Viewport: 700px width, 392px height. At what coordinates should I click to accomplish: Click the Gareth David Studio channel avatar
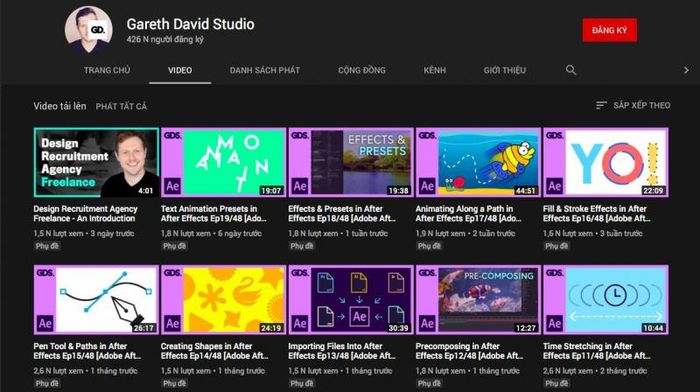89,29
